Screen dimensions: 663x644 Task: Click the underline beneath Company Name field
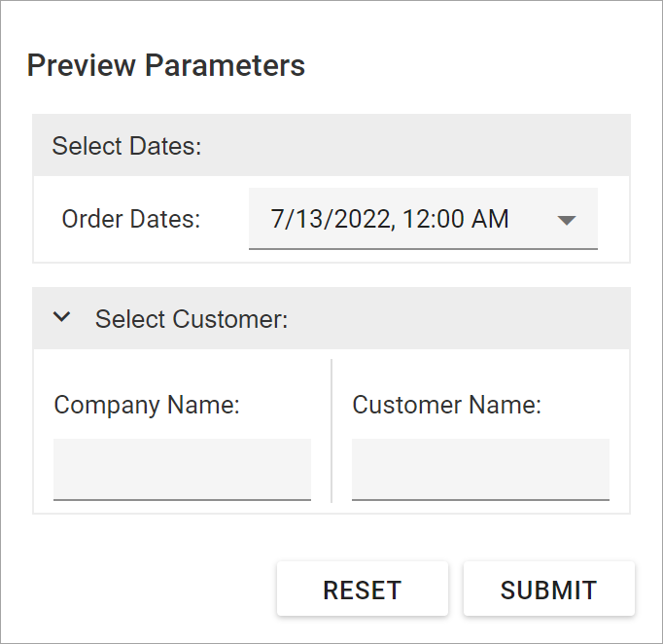click(182, 500)
